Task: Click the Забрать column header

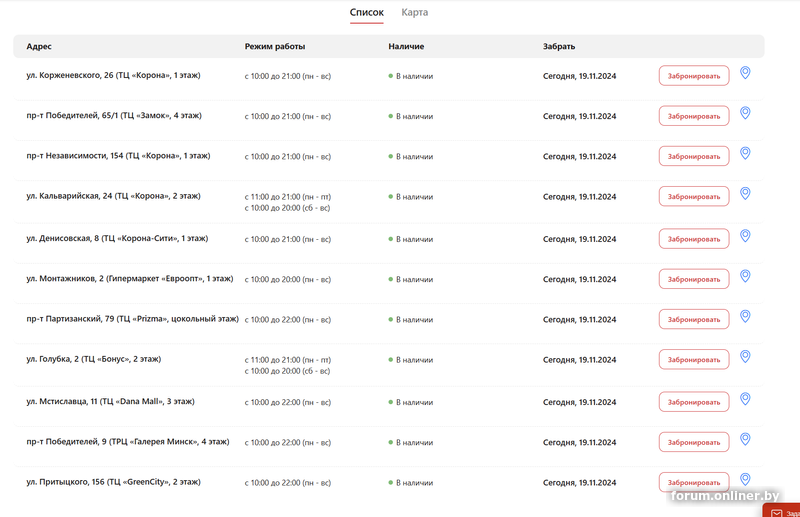Action: tap(559, 46)
